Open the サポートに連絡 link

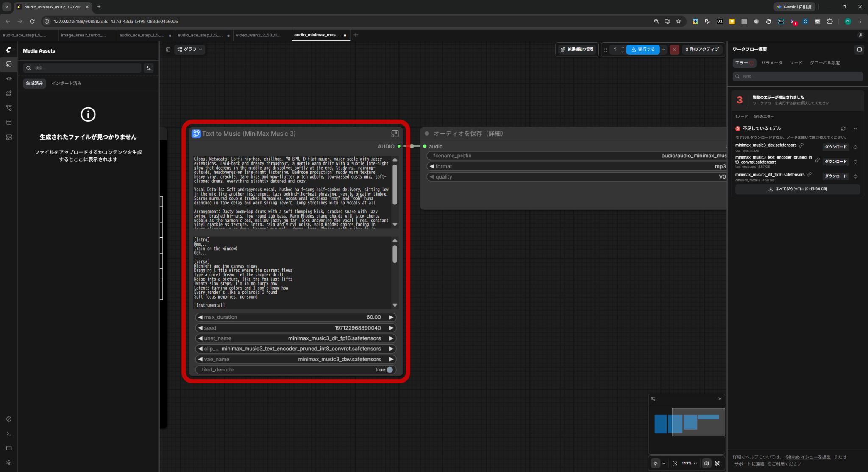tap(749, 464)
